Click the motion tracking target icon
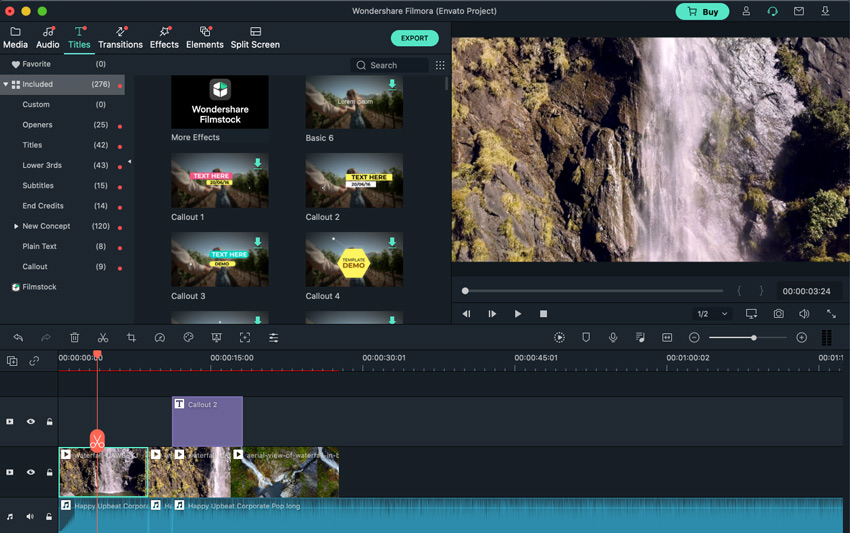This screenshot has height=533, width=850. [245, 338]
